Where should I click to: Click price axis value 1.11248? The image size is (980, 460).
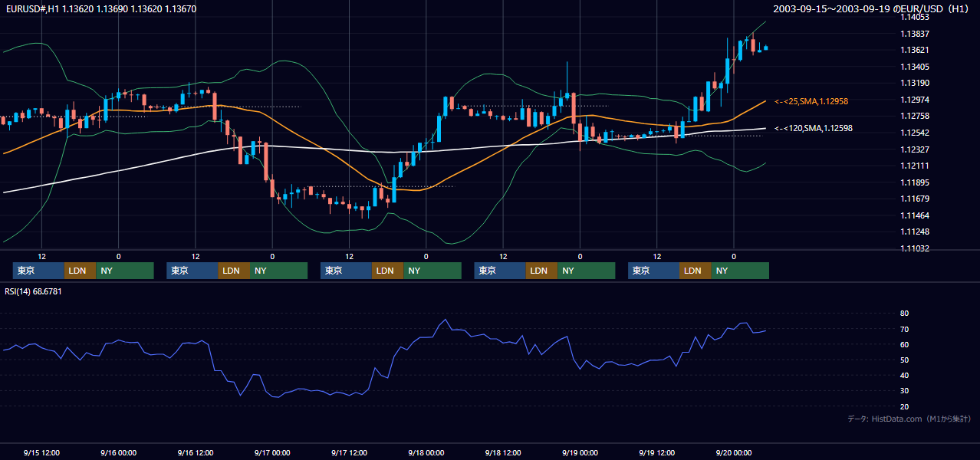point(915,232)
